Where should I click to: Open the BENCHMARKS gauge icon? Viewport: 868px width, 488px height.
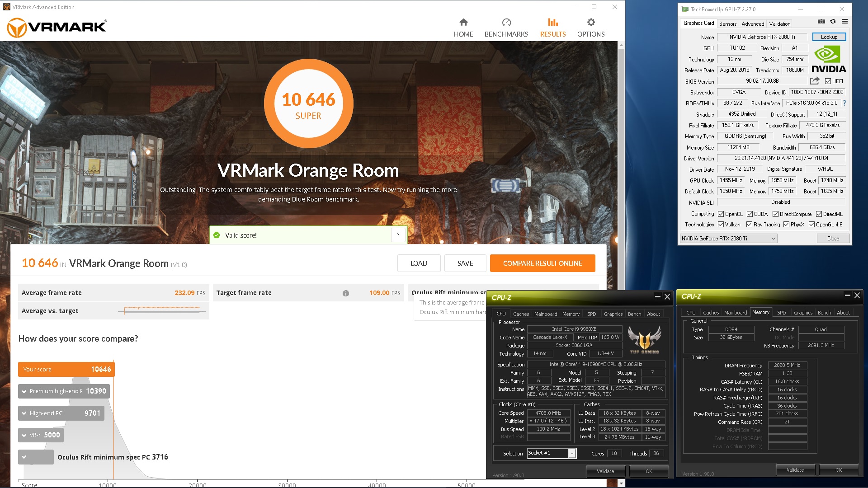(506, 22)
